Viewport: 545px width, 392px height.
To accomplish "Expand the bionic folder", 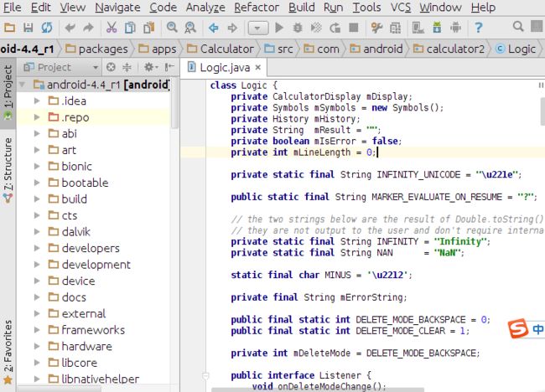I will click(37, 167).
